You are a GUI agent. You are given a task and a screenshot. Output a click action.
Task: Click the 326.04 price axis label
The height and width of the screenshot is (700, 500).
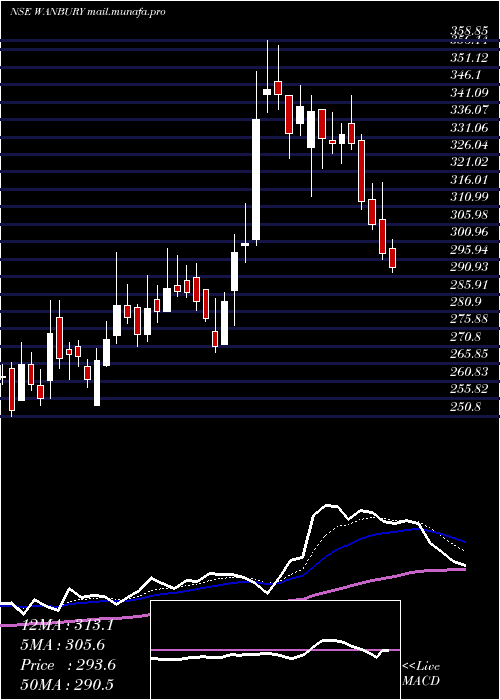click(468, 145)
